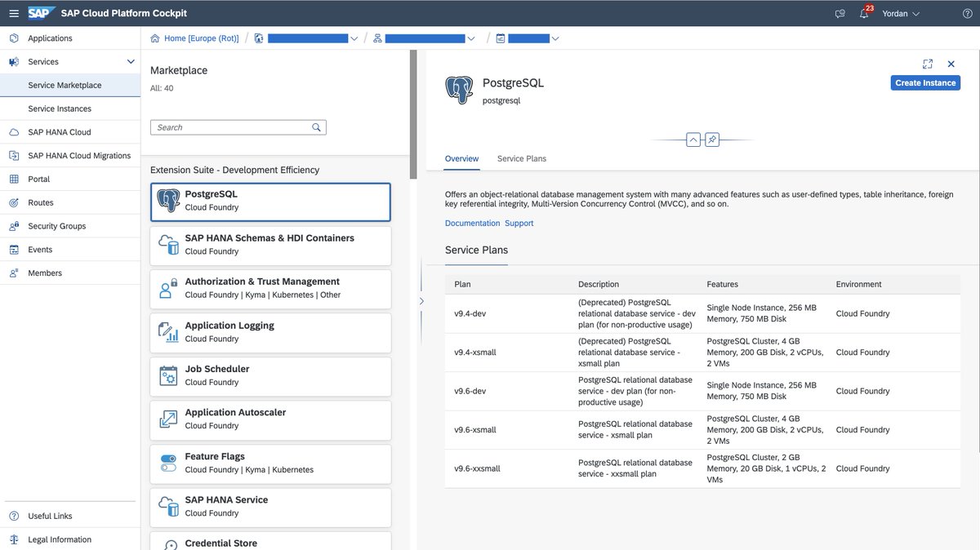Screen dimensions: 980x550
Task: Select the v9.6-xsmall plan row
Action: (702, 430)
